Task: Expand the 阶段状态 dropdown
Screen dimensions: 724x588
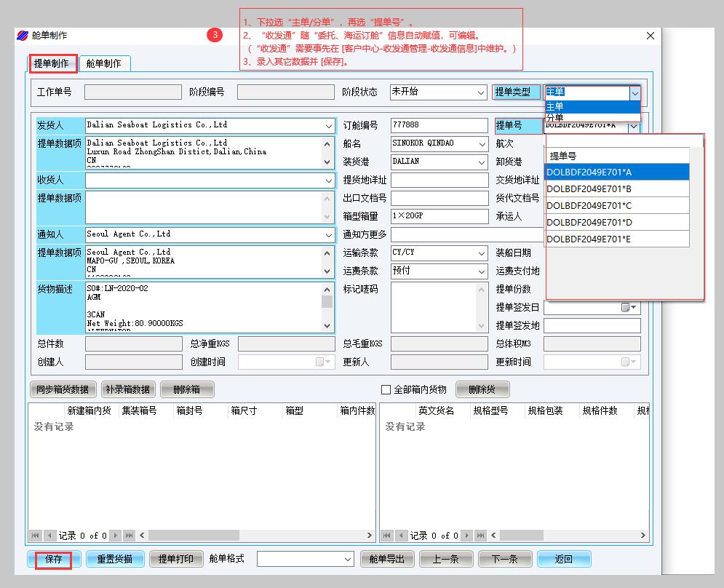Action: click(x=480, y=92)
